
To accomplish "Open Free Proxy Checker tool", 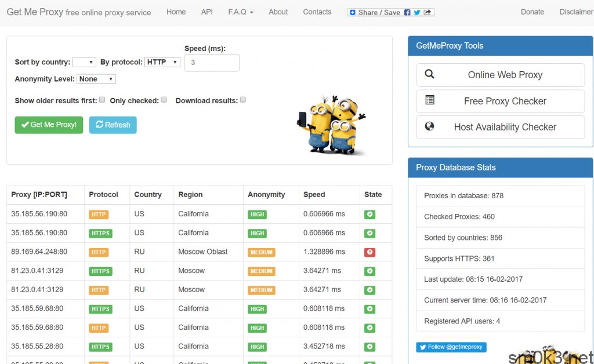I will click(501, 101).
